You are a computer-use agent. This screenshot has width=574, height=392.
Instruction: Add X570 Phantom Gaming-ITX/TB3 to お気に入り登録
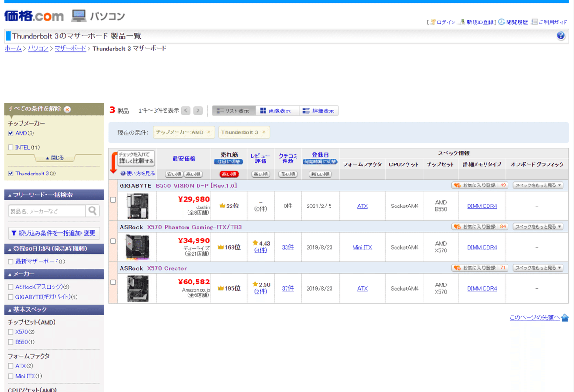pos(479,227)
